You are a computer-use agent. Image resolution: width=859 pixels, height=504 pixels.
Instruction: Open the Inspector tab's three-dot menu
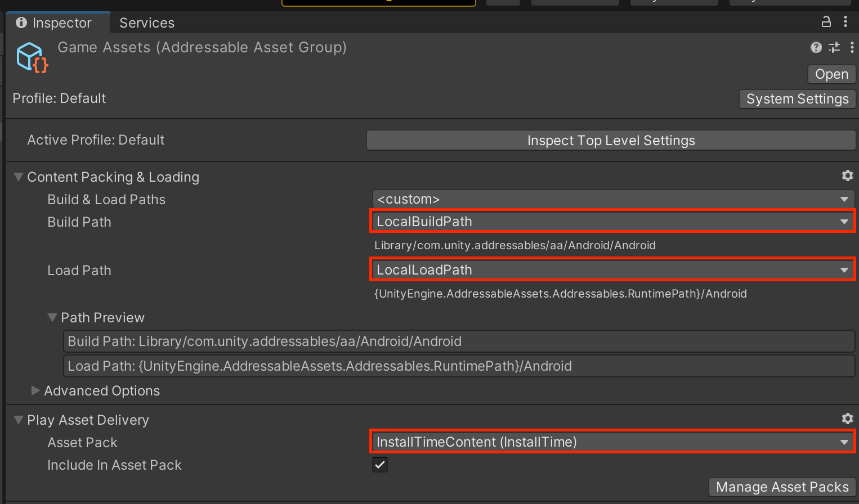(x=845, y=22)
